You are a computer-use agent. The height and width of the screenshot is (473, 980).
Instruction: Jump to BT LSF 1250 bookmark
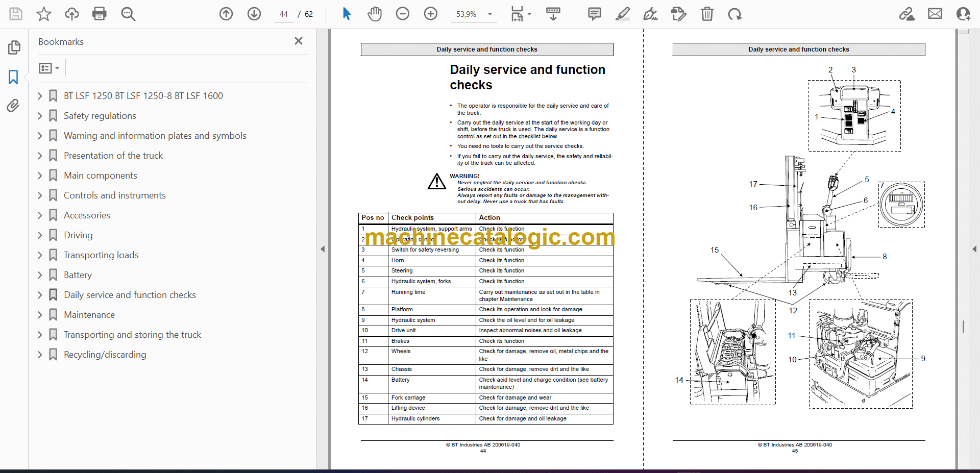tap(143, 95)
